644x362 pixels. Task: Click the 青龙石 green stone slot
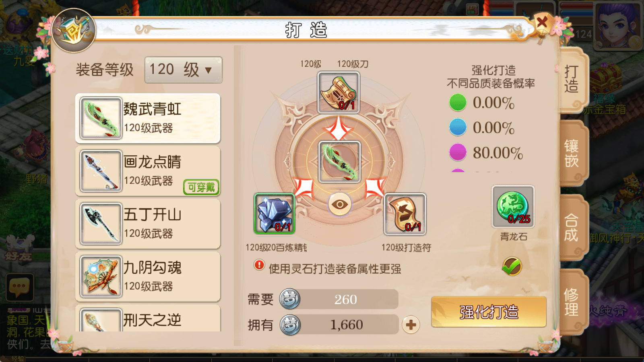pyautogui.click(x=513, y=207)
